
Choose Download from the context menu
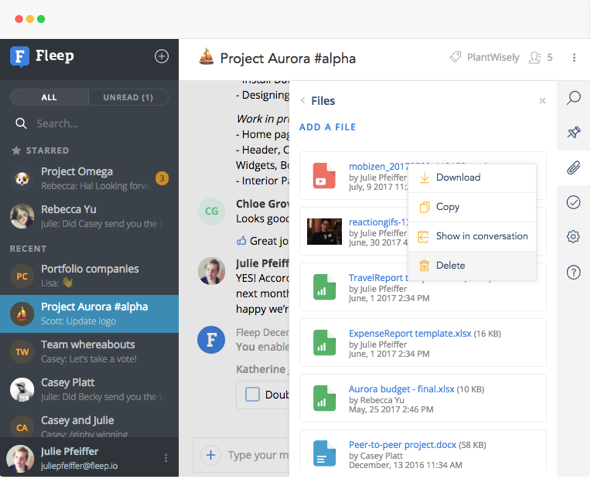coord(472,178)
